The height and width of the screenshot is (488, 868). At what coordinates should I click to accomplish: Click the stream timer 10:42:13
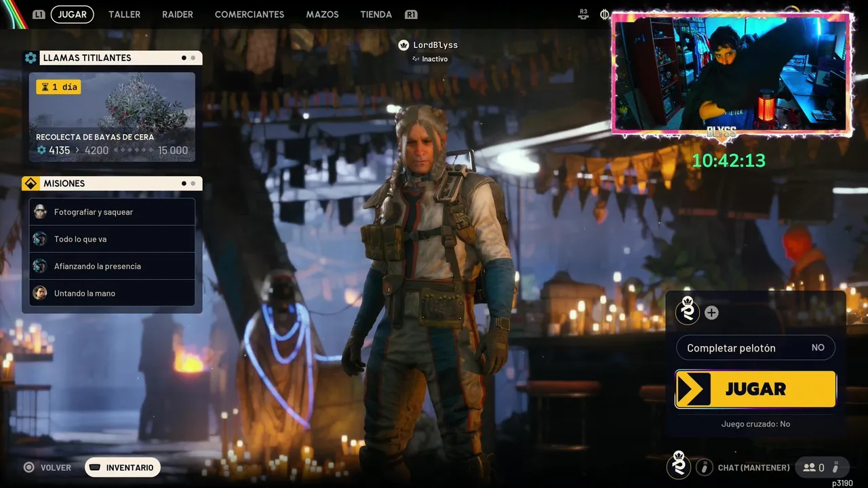(x=728, y=161)
